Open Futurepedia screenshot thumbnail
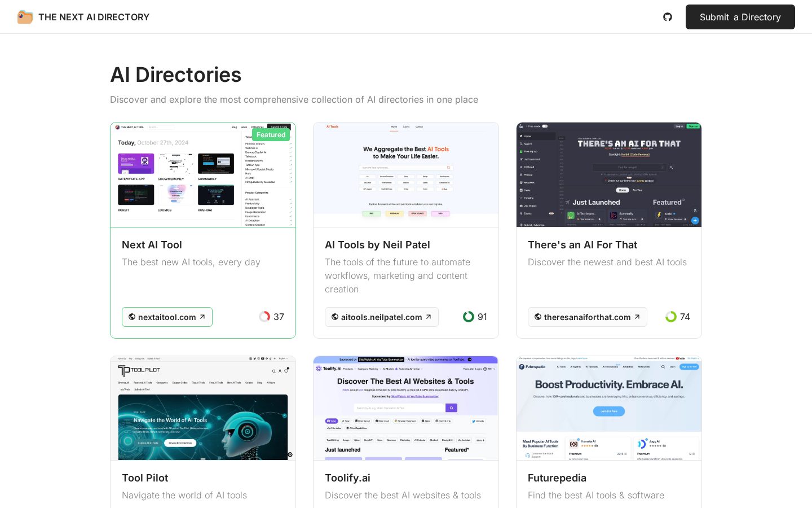Viewport: 812px width, 508px height. click(x=609, y=408)
